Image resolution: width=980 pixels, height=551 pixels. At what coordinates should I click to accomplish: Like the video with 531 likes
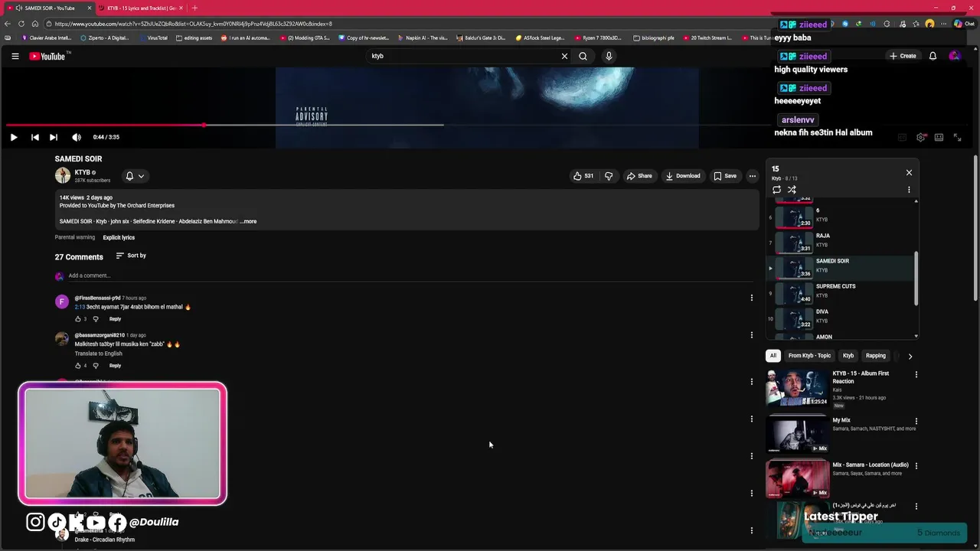pyautogui.click(x=583, y=176)
